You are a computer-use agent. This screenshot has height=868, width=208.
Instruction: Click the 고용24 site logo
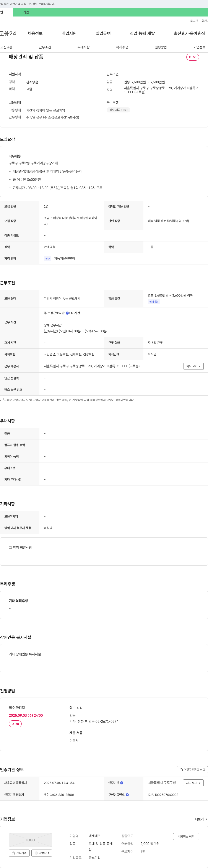click(8, 33)
